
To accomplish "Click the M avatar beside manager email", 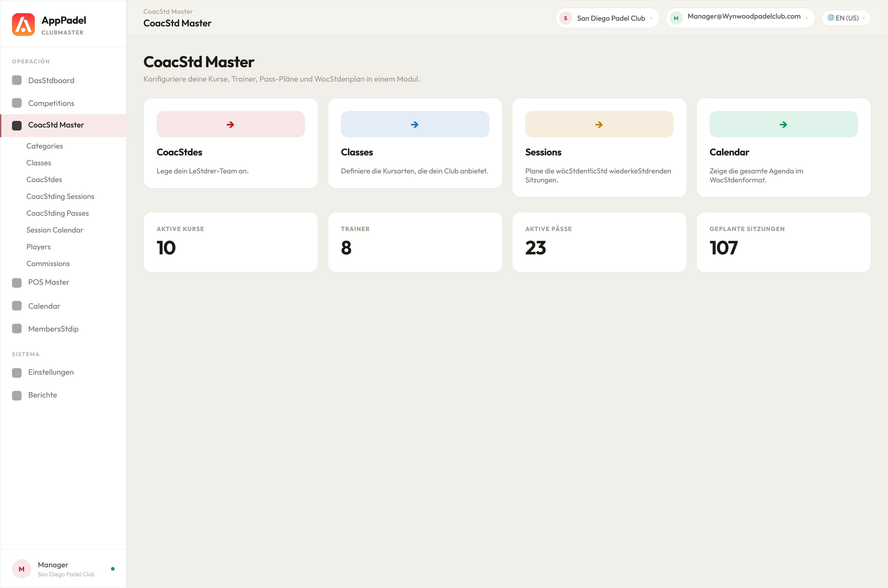I will 676,18.
